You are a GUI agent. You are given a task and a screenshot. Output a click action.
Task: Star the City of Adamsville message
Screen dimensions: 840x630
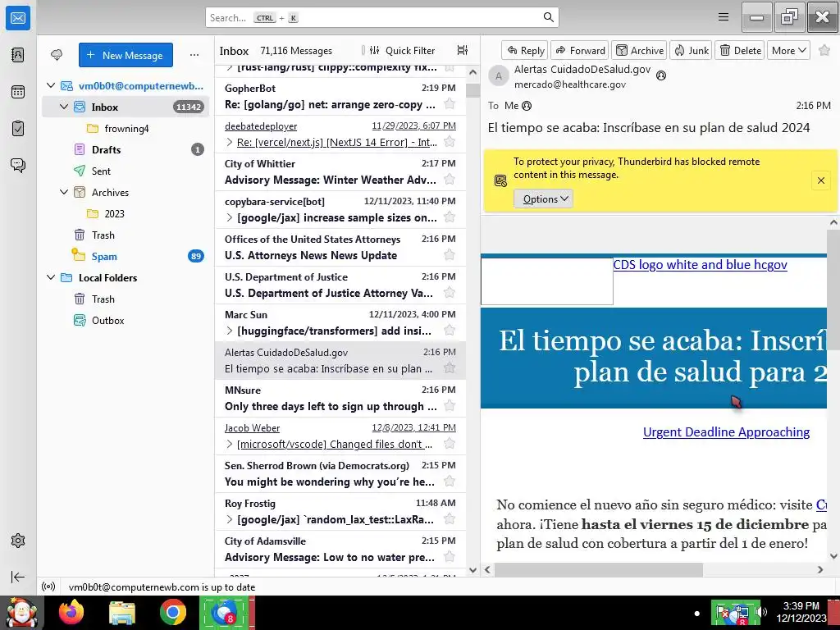(x=450, y=557)
